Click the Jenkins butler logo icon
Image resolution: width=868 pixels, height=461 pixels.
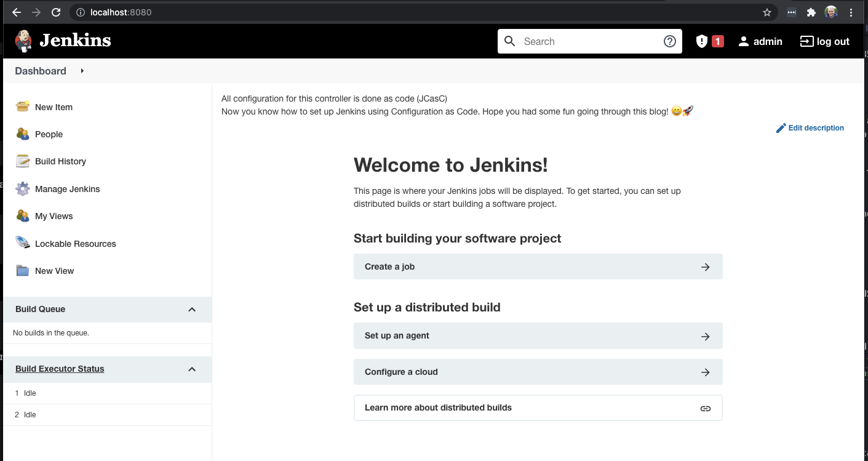pyautogui.click(x=23, y=41)
